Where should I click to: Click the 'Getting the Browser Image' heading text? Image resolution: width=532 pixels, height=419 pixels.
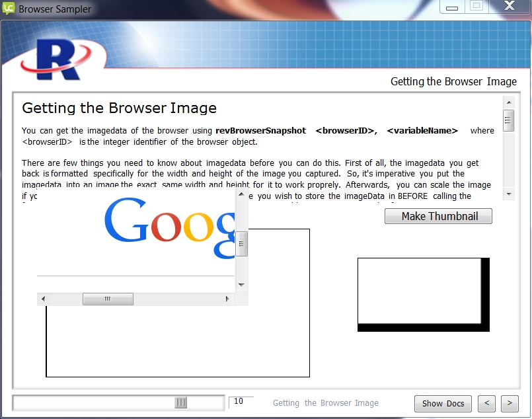(119, 108)
